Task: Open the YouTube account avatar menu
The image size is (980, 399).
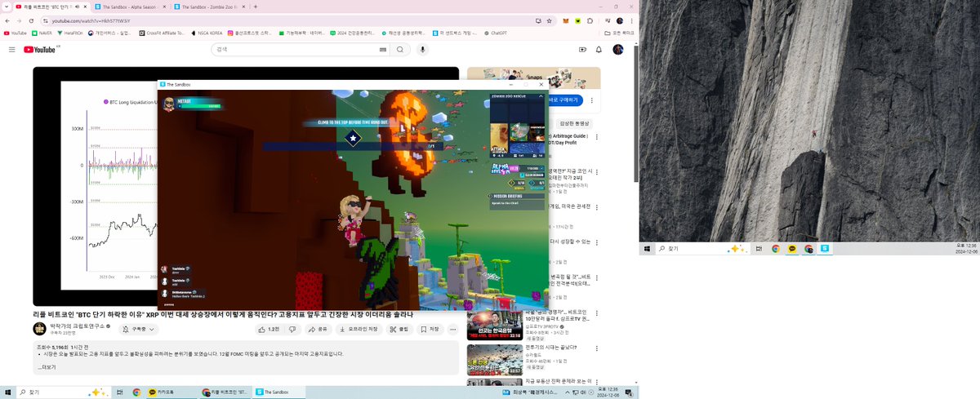Action: click(x=618, y=50)
